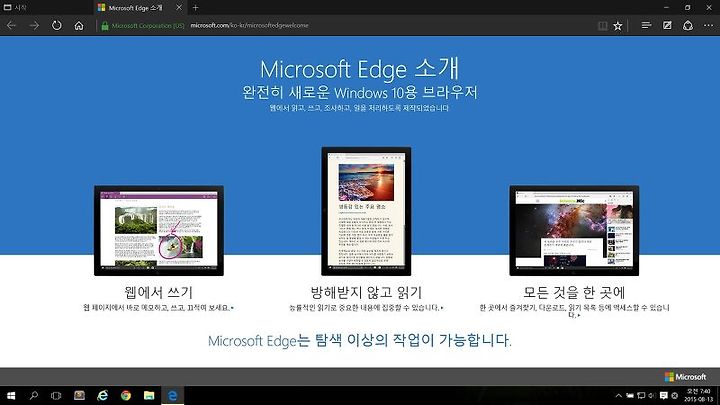The height and width of the screenshot is (405, 720).
Task: Open Task View on the taskbar
Action: coord(56,395)
